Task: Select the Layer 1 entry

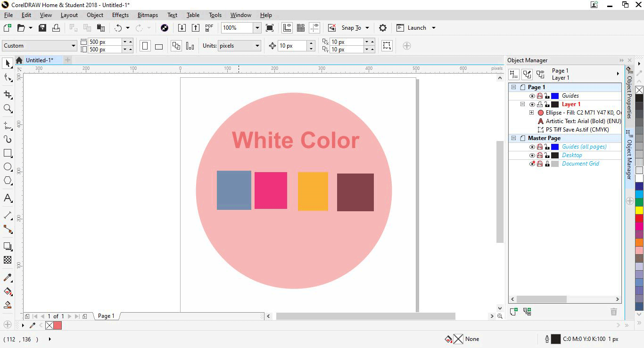Action: [x=570, y=104]
